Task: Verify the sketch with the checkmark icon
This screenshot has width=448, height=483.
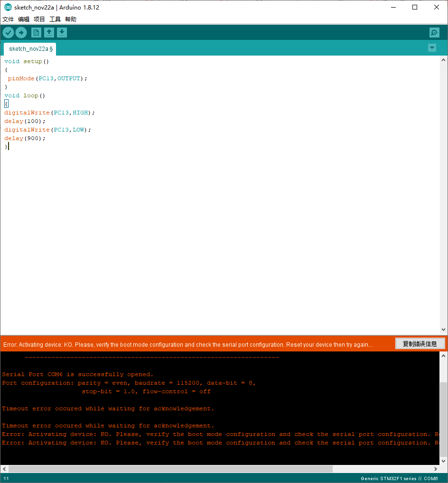Action: click(x=8, y=32)
